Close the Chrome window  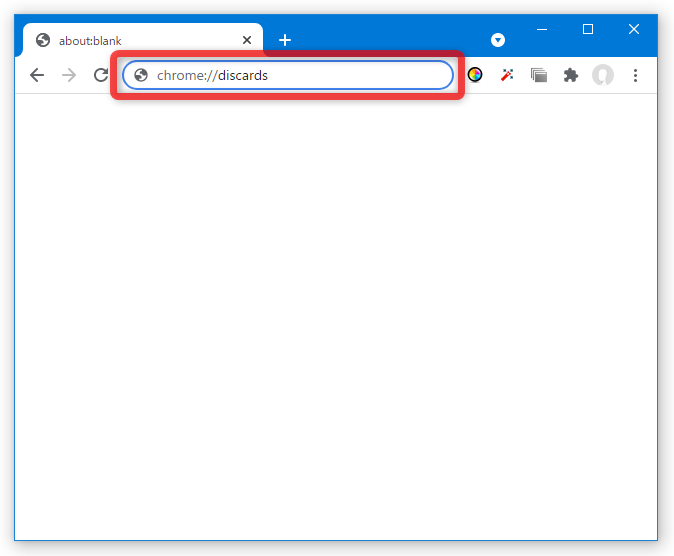tap(634, 29)
